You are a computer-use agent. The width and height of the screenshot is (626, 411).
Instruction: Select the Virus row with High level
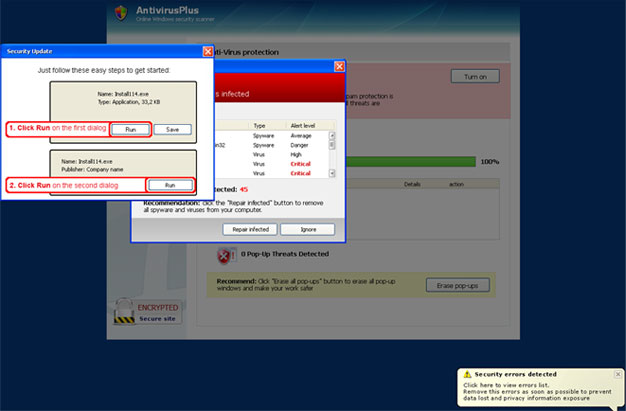[271, 155]
